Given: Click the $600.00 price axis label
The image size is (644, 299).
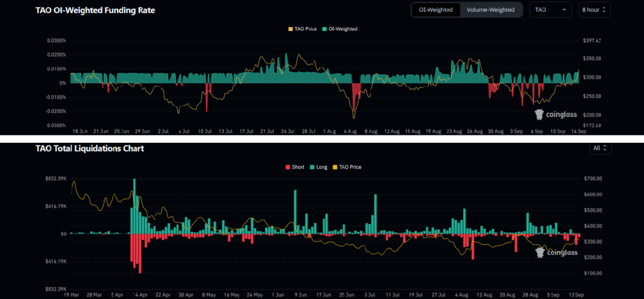Looking at the screenshot, I should pos(592,195).
